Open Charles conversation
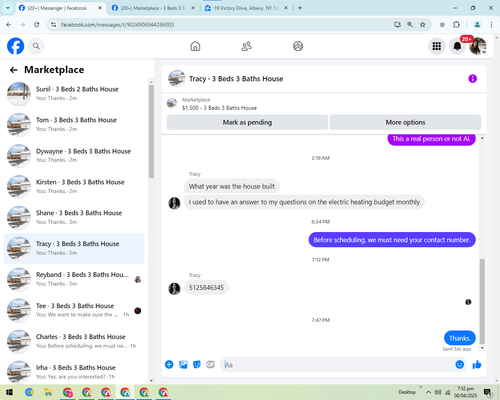This screenshot has height=400, width=500. (74, 341)
